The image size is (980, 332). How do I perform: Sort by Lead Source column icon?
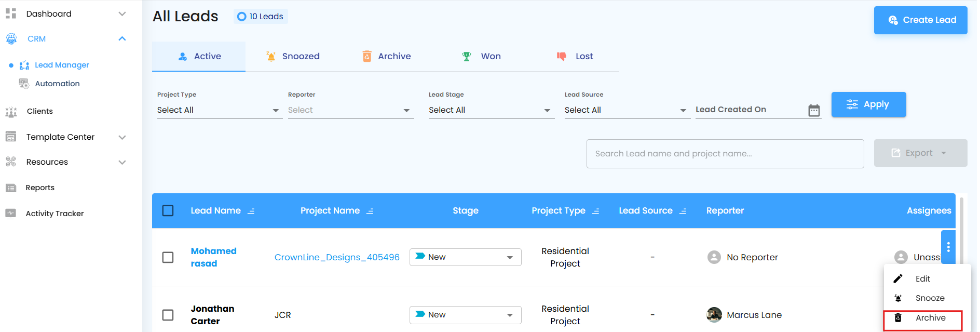click(683, 211)
